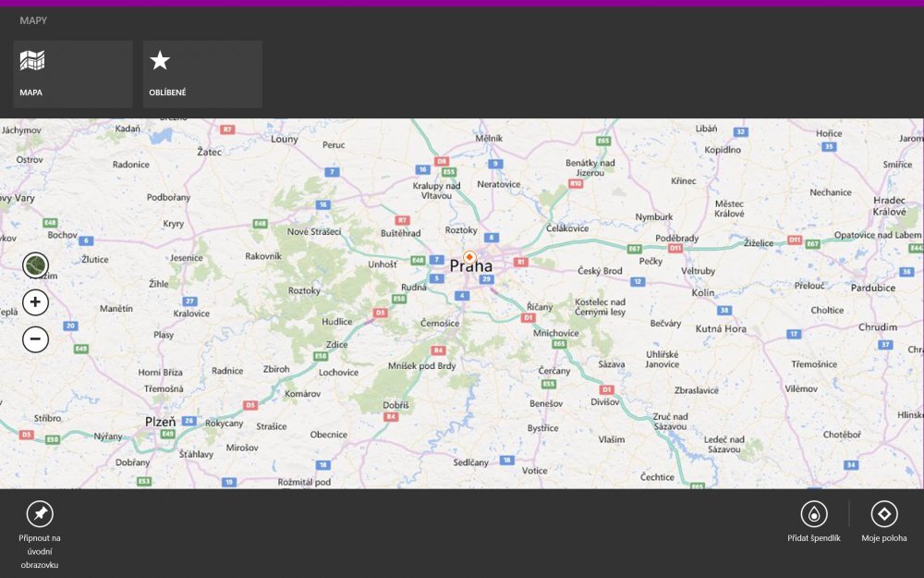Click the Dobříš town label
Image resolution: width=924 pixels, height=578 pixels.
tap(396, 405)
